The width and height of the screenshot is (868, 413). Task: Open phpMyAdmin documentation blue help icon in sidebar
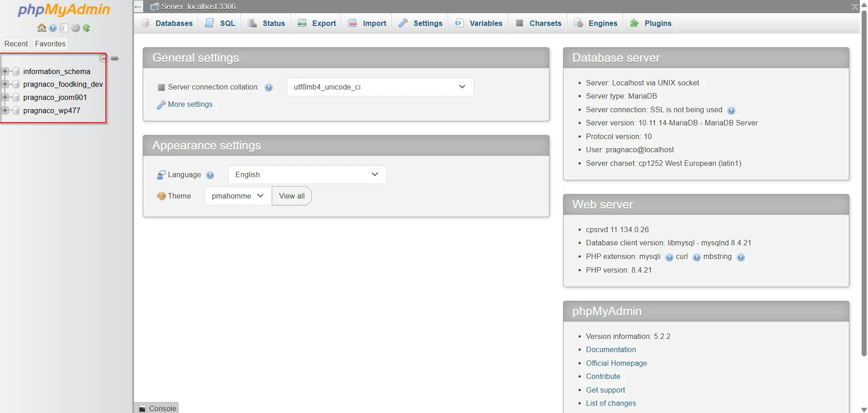[x=53, y=28]
